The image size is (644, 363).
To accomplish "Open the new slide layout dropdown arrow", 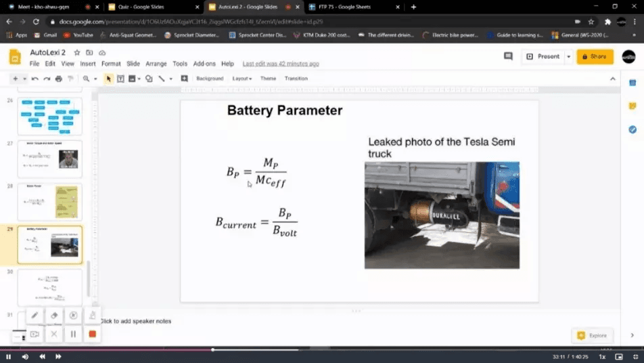I will [24, 79].
